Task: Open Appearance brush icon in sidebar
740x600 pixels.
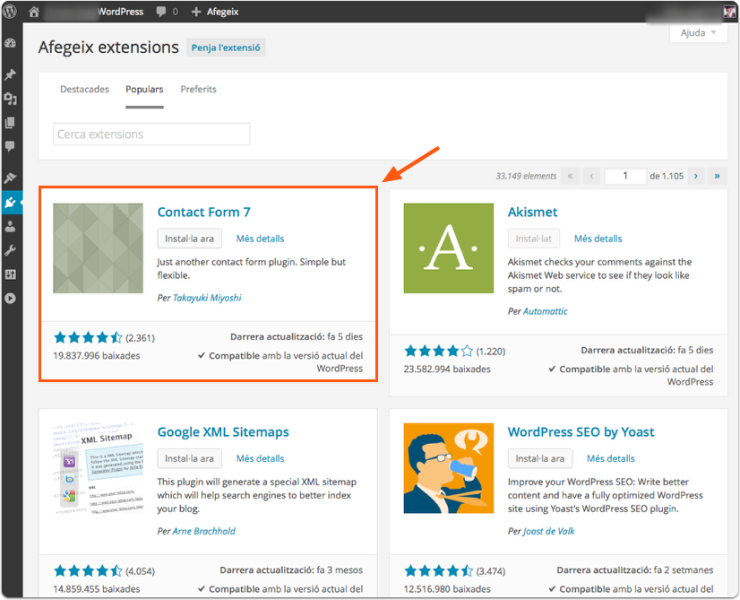Action: tap(10, 178)
